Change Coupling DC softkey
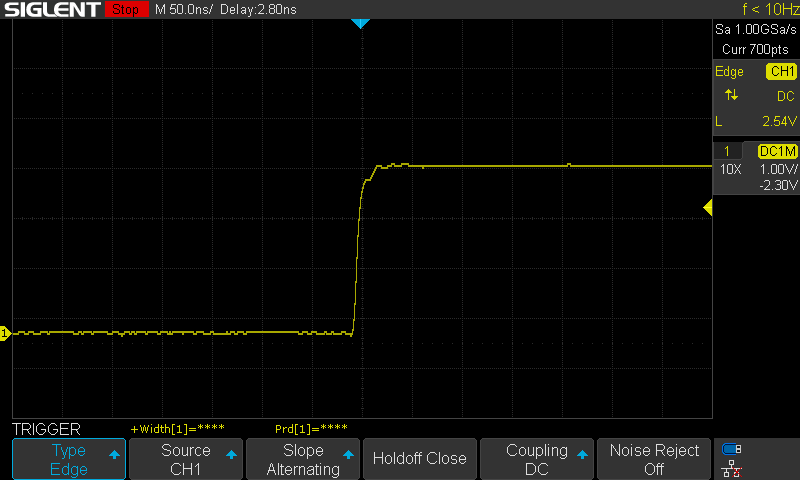The width and height of the screenshot is (800, 480). pyautogui.click(x=537, y=459)
